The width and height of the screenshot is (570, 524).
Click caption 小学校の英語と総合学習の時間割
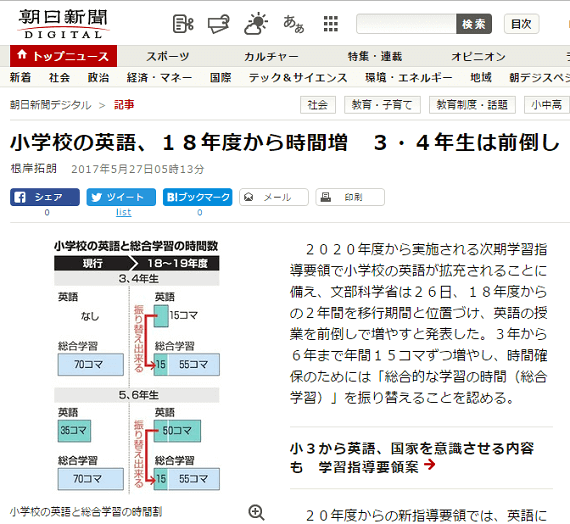86,512
